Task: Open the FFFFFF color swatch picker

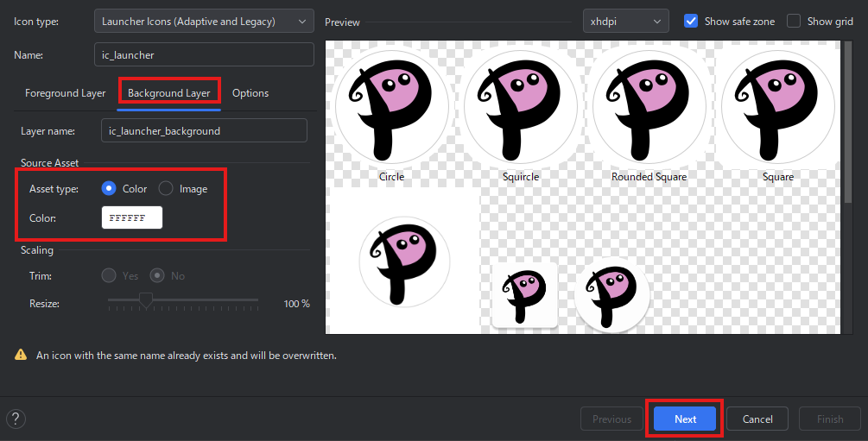Action: click(132, 217)
